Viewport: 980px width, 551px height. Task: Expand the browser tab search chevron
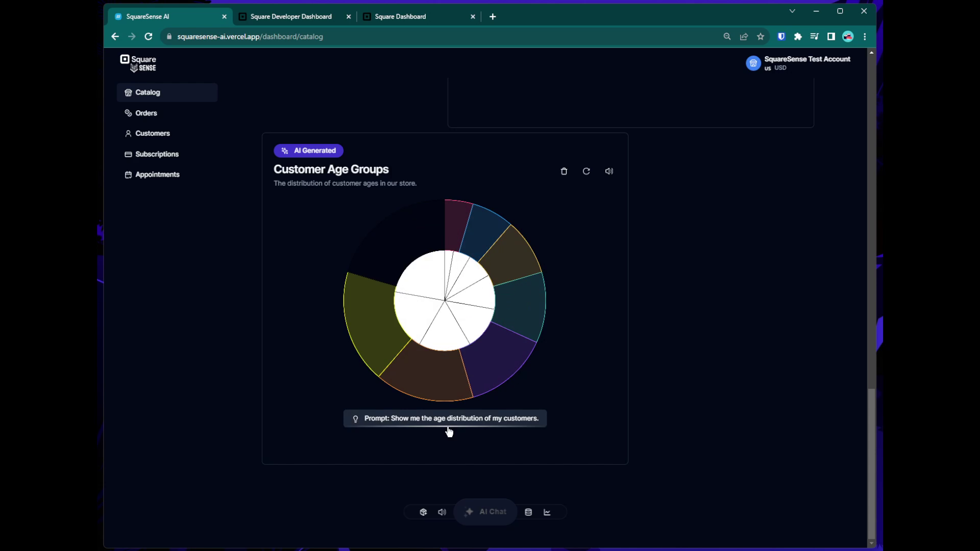click(x=792, y=11)
